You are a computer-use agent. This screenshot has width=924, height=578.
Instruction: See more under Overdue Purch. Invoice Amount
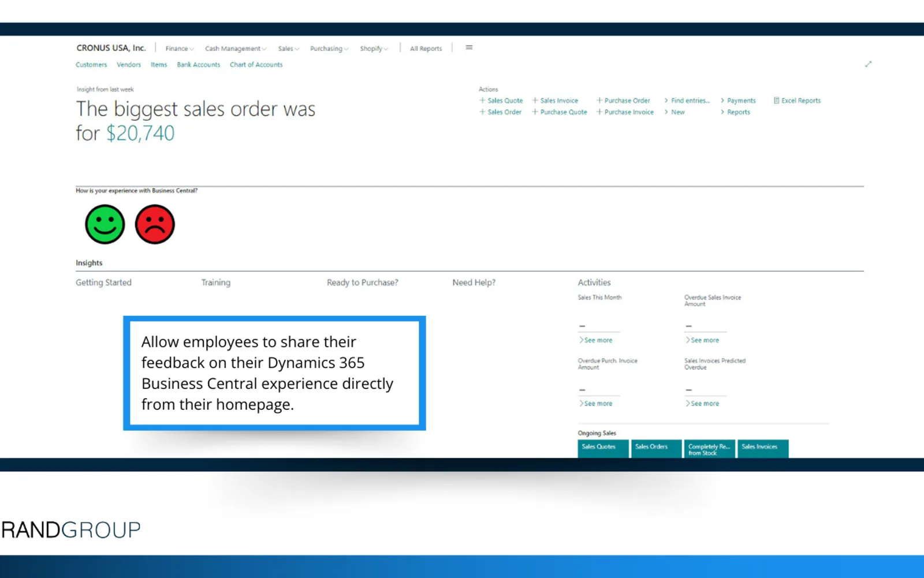pos(596,403)
